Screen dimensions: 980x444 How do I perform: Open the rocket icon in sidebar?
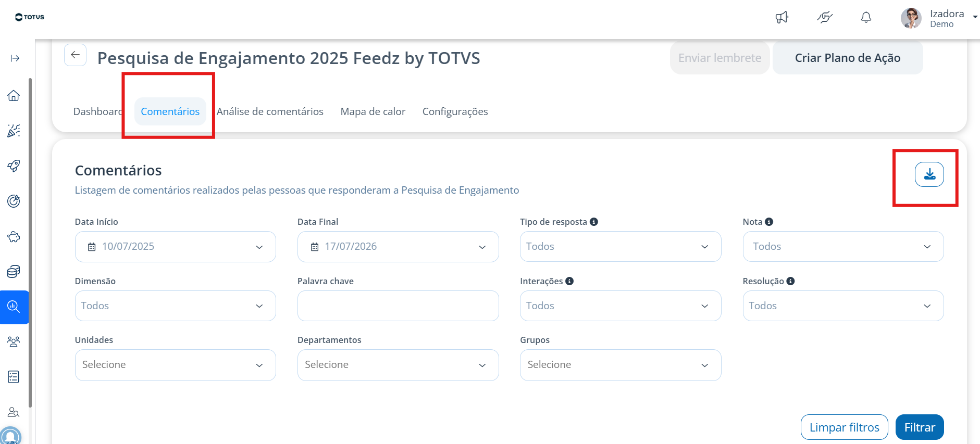(14, 166)
